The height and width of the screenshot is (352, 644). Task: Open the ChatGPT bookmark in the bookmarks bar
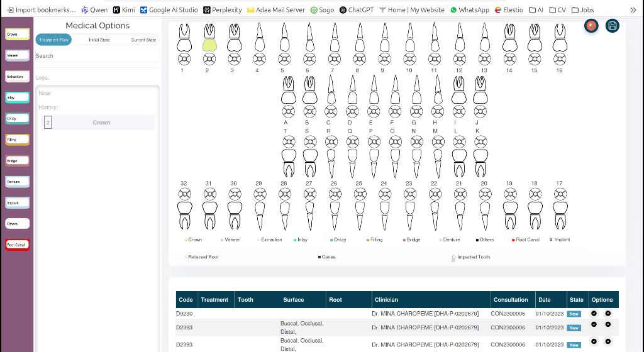357,10
